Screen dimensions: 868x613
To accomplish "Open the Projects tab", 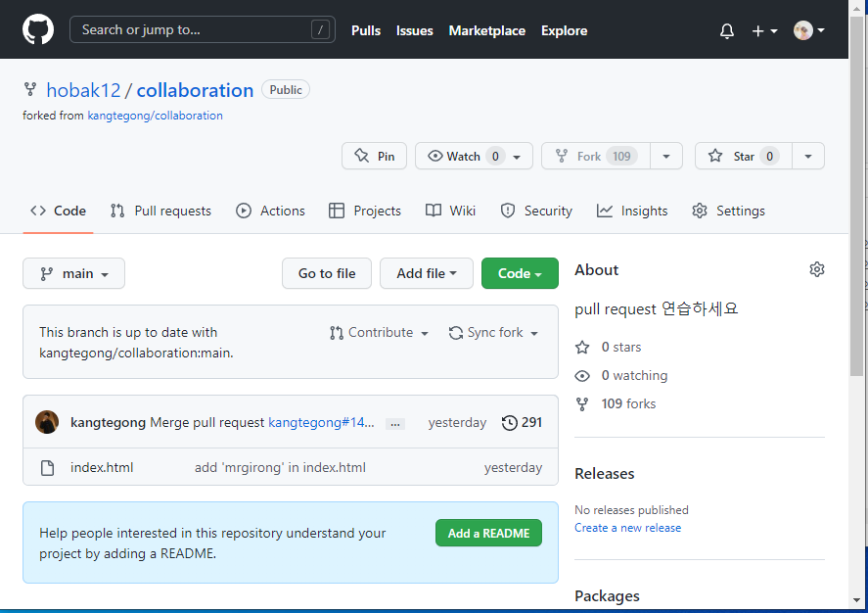I will point(364,211).
